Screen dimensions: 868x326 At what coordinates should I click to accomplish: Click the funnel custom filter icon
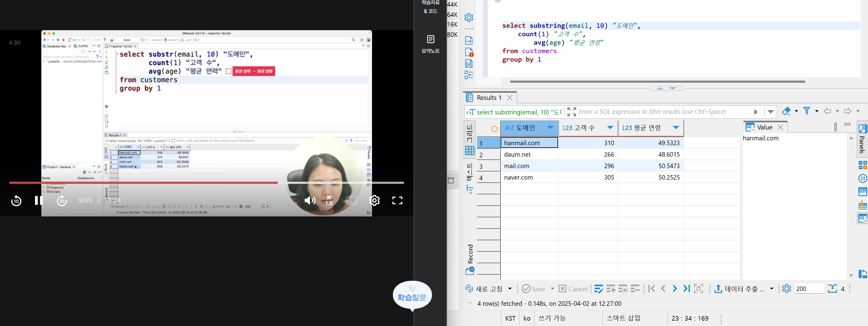[807, 111]
